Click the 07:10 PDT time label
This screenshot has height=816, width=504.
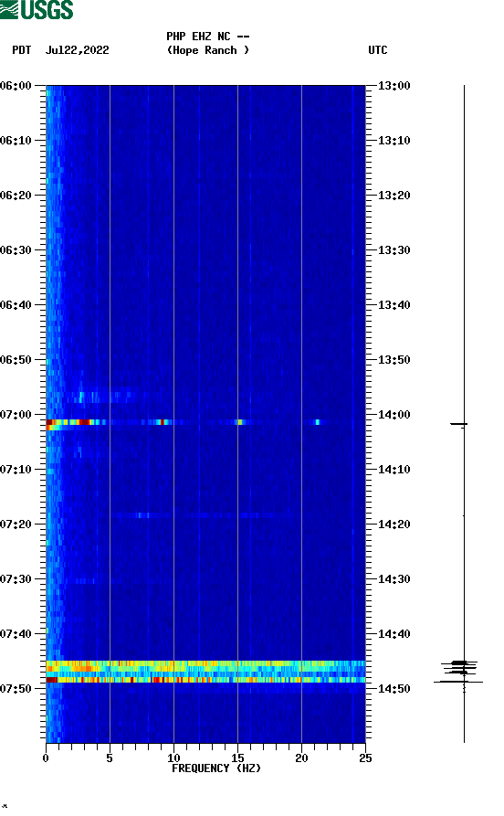(x=16, y=470)
